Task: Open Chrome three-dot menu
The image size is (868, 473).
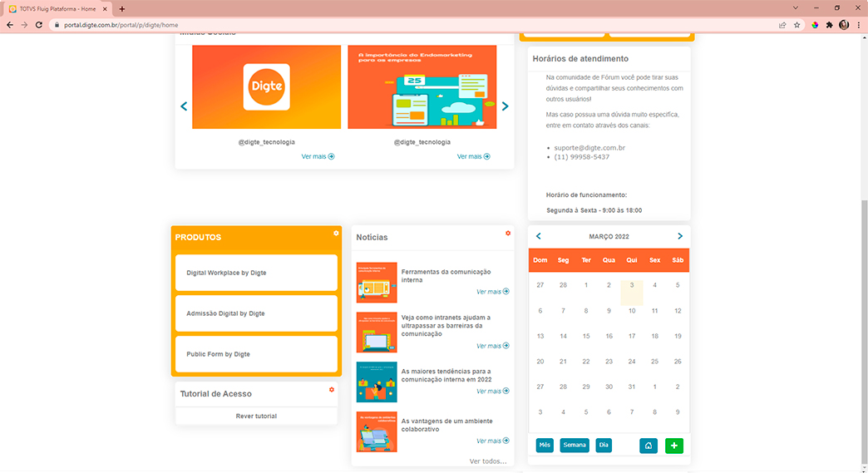Action: pyautogui.click(x=858, y=25)
